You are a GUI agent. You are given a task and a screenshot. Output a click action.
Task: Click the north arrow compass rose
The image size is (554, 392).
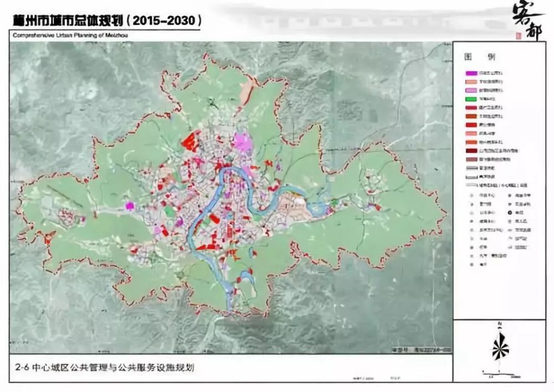(500, 345)
